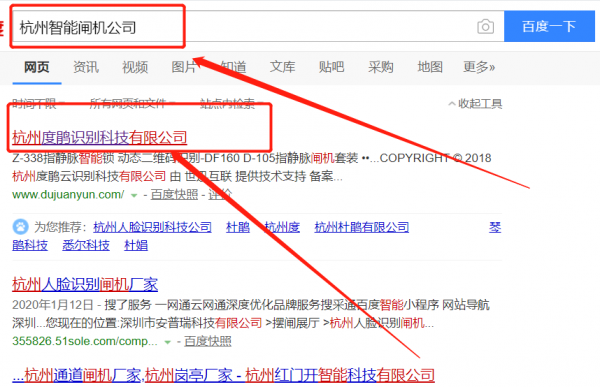Click the camera image search icon

(x=485, y=27)
